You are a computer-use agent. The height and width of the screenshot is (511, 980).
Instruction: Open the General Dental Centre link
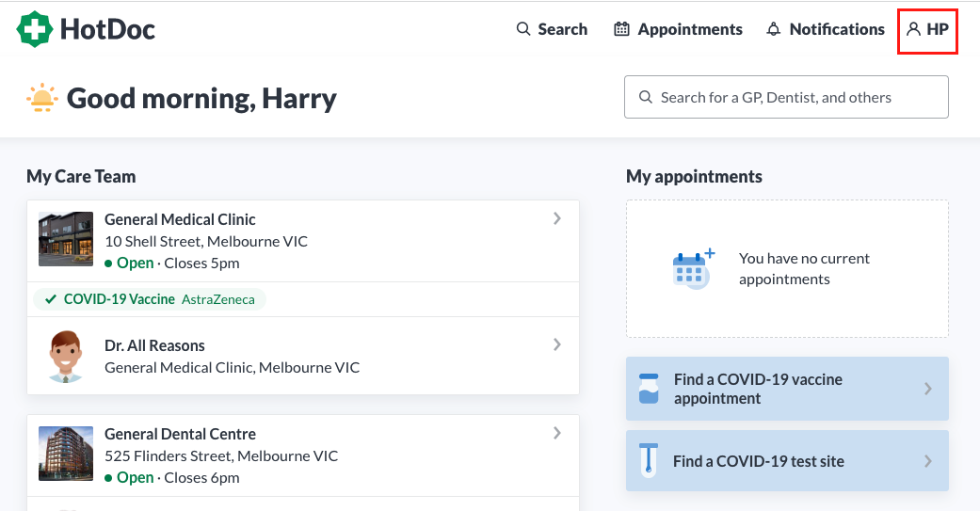tap(180, 434)
